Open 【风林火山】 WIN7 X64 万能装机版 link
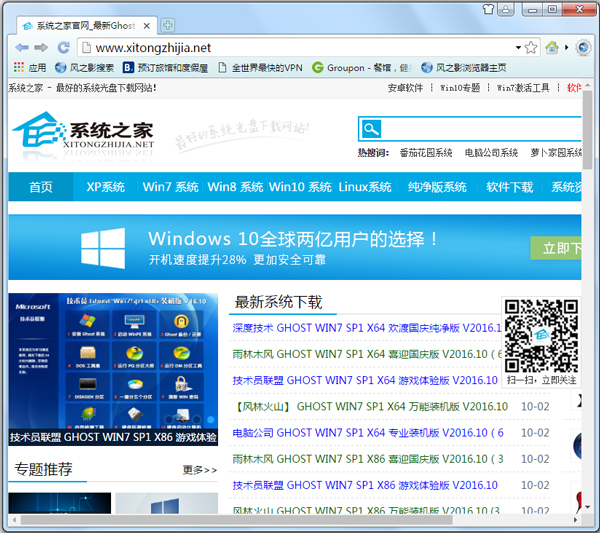600x533 pixels. 370,406
